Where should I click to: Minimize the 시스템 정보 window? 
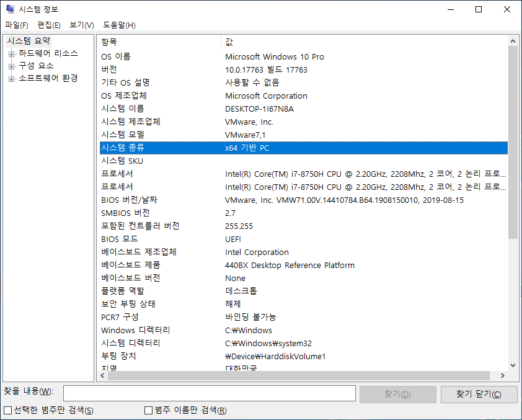pyautogui.click(x=451, y=9)
